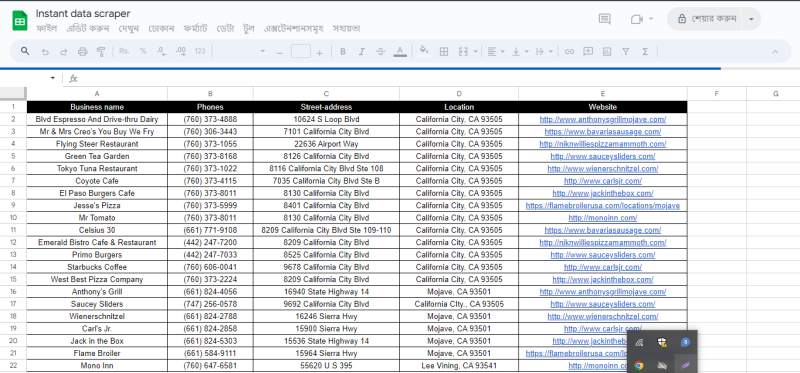The height and width of the screenshot is (373, 800).
Task: Click the video meeting camera icon
Action: click(x=636, y=19)
